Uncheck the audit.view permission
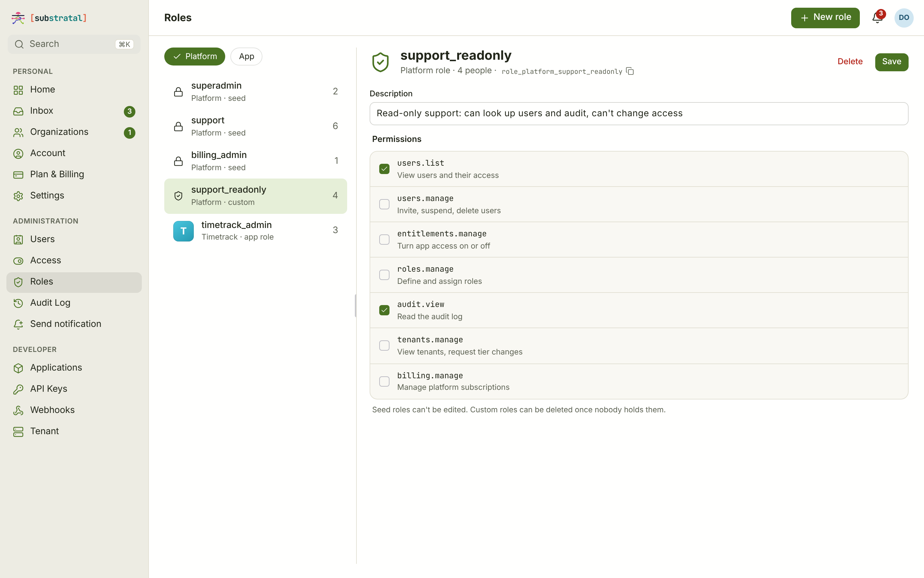 click(x=384, y=310)
